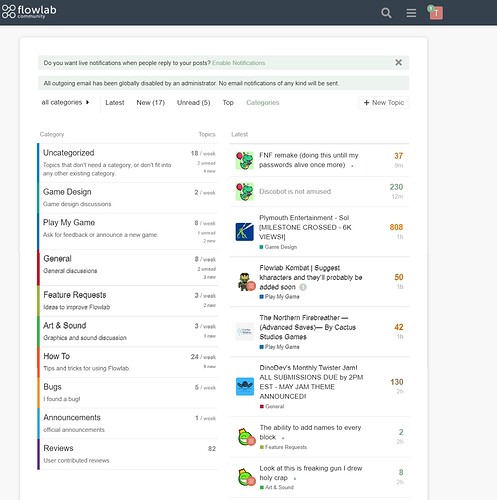Click the Enable Notifications link
The height and width of the screenshot is (500, 497).
[239, 63]
